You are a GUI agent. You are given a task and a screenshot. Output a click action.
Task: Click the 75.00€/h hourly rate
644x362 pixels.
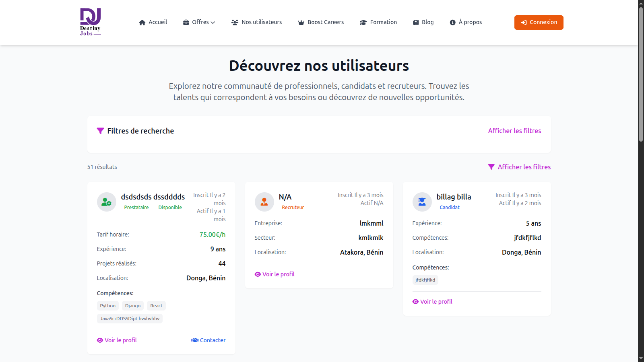point(213,234)
